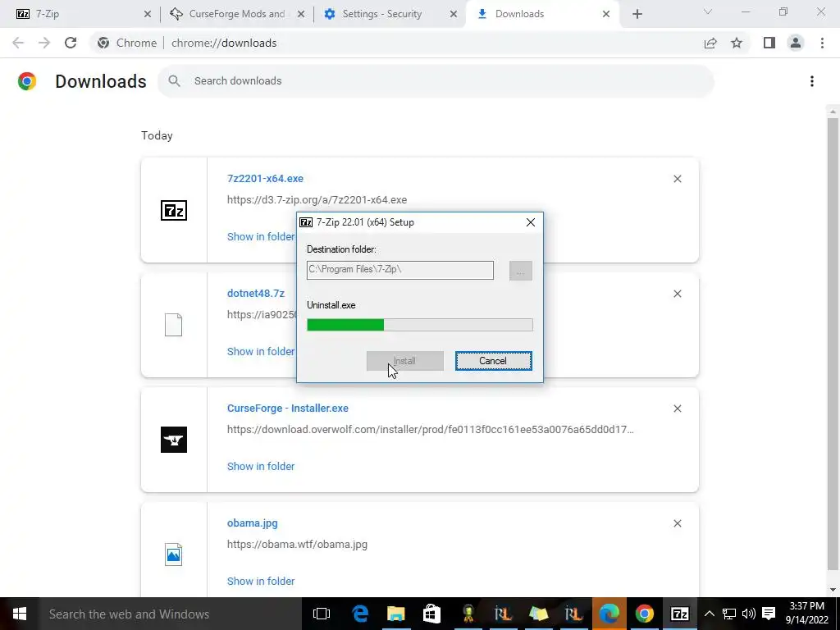Click the 7-Zip install progress bar

coord(420,325)
